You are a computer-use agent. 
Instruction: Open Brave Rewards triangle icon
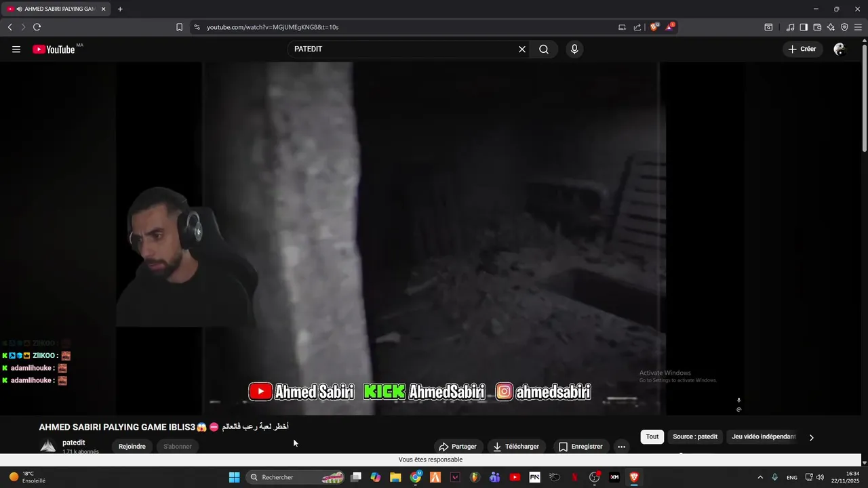click(x=670, y=27)
